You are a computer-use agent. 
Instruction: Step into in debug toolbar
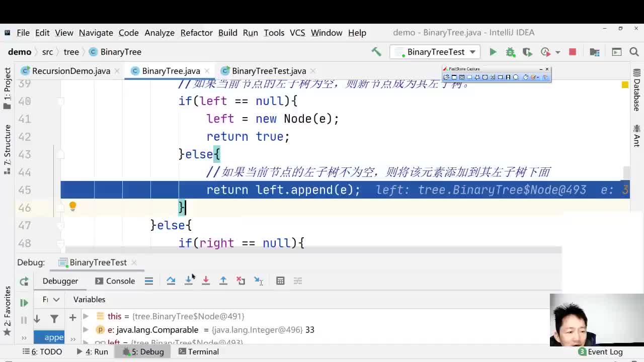pos(189,281)
